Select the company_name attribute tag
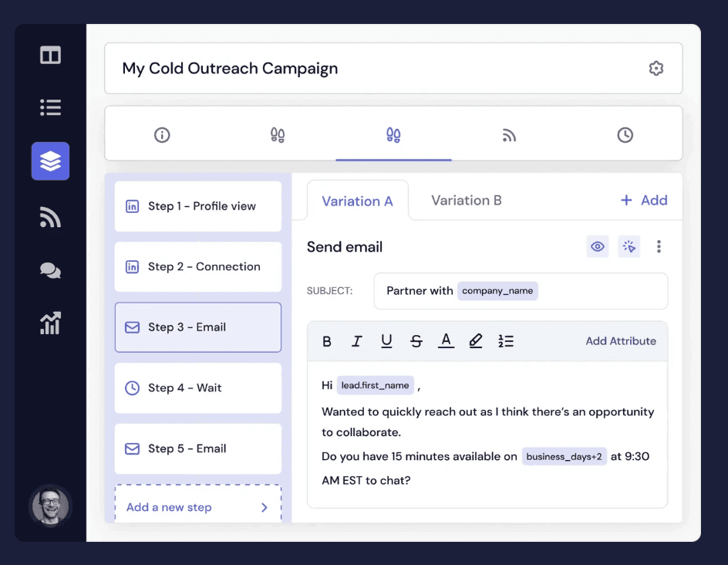728x565 pixels. pos(497,291)
